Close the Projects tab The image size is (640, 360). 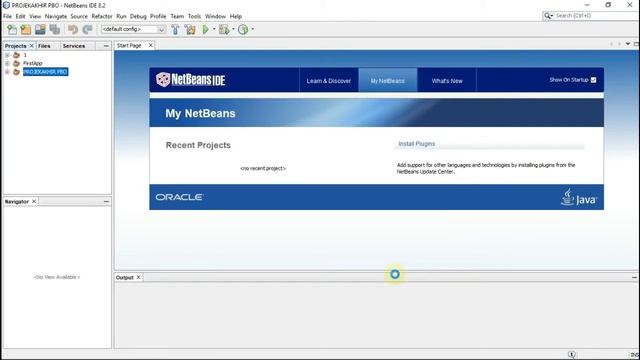[x=31, y=46]
